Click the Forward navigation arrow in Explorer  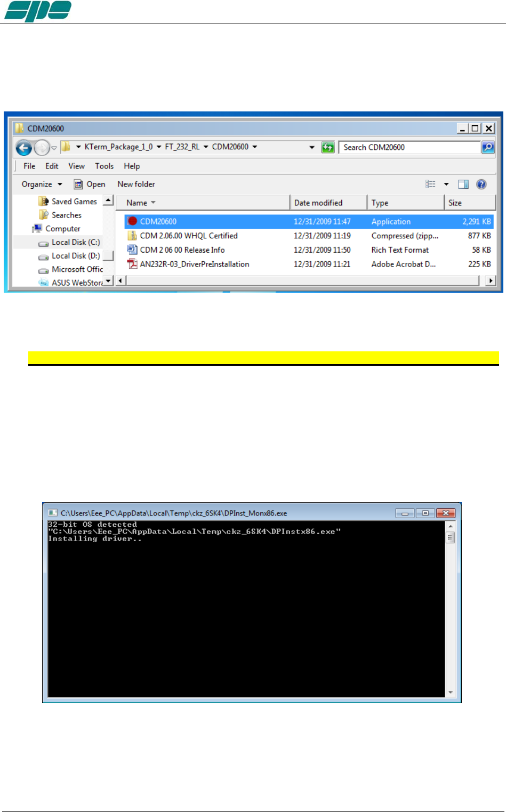[x=42, y=147]
